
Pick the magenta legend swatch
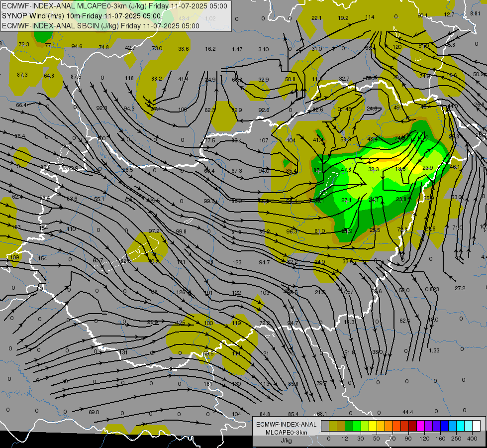click(420, 426)
